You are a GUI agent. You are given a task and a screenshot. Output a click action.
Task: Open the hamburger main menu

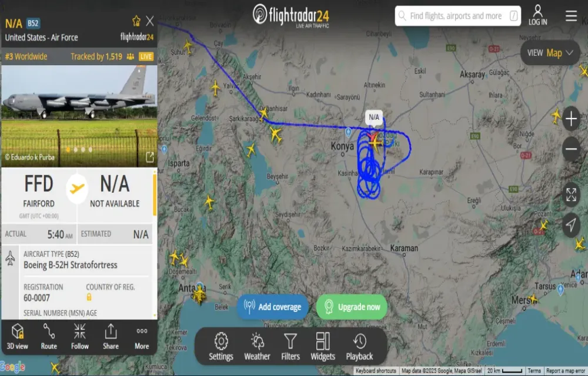pyautogui.click(x=571, y=16)
